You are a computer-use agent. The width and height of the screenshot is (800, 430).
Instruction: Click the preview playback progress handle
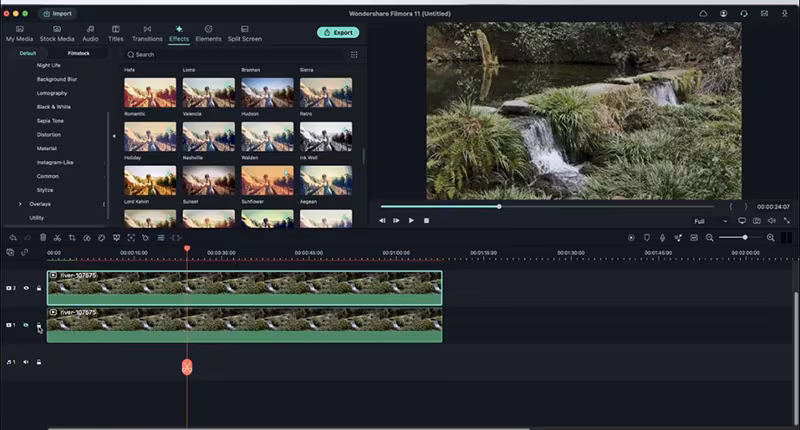[499, 207]
